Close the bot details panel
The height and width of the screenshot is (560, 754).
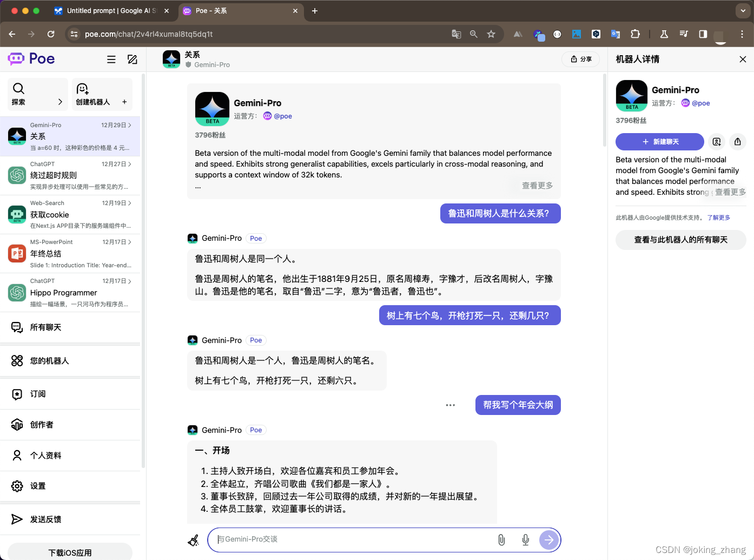743,59
